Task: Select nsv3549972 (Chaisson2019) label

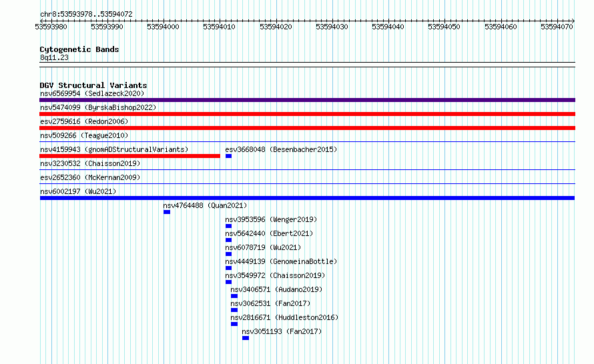Action: pos(275,275)
